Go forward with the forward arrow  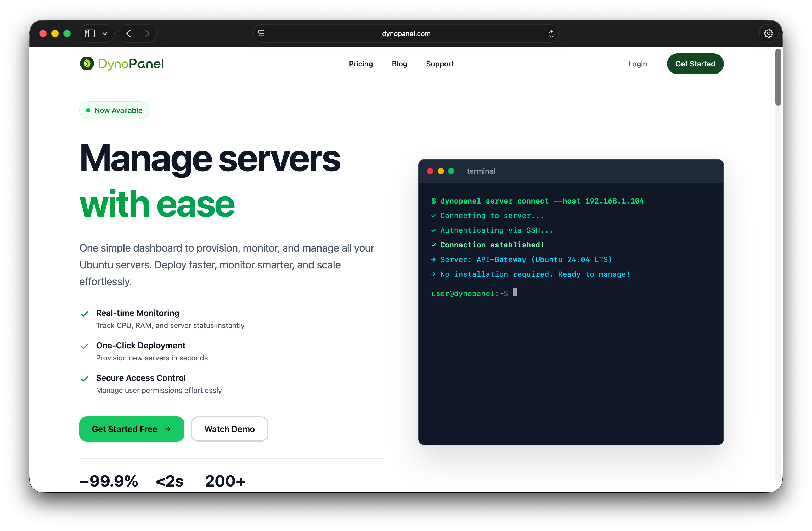coord(147,33)
